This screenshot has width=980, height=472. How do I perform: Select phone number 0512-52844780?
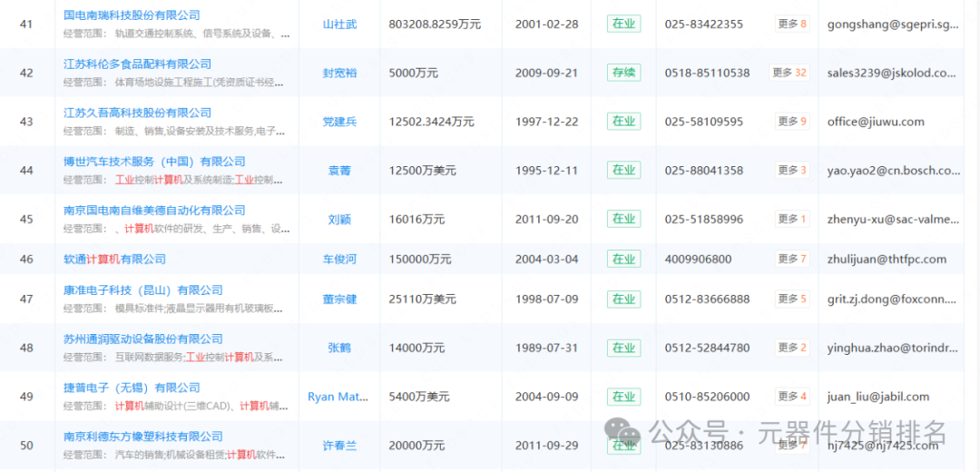click(707, 348)
